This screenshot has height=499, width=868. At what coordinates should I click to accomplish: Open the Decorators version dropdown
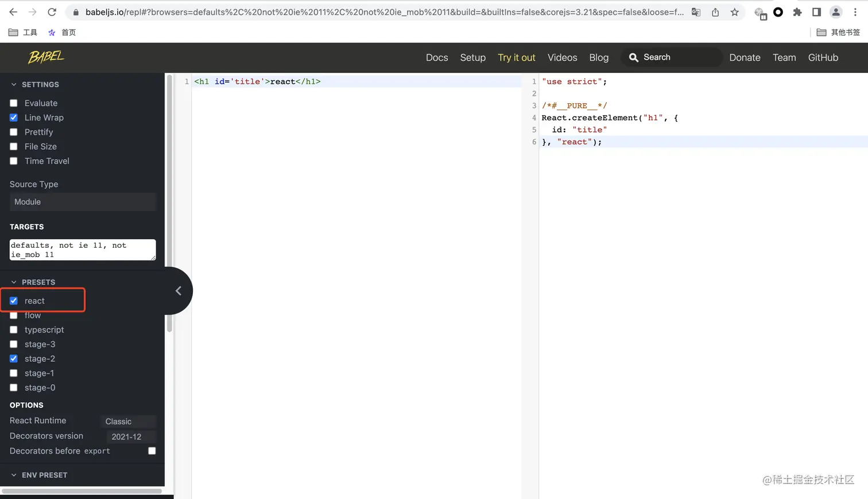131,436
